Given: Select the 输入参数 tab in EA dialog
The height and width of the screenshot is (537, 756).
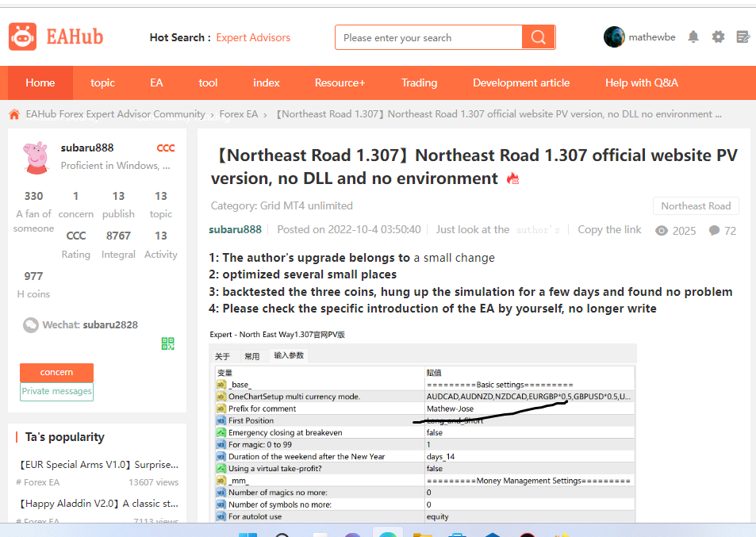Looking at the screenshot, I should click(289, 355).
